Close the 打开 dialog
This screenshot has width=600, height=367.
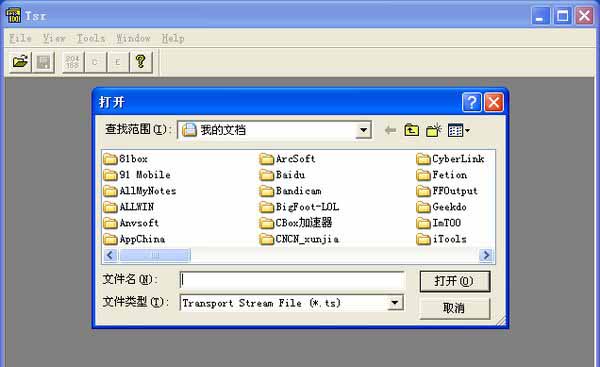click(494, 102)
